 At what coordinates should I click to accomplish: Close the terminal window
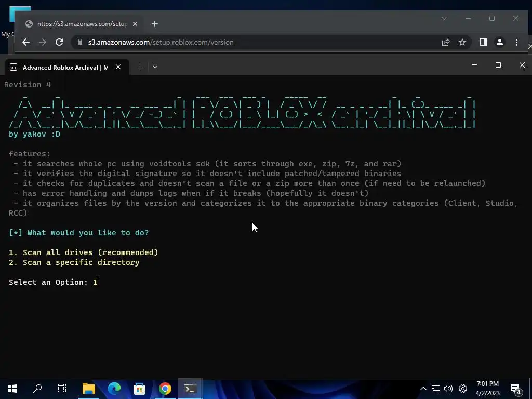click(522, 65)
